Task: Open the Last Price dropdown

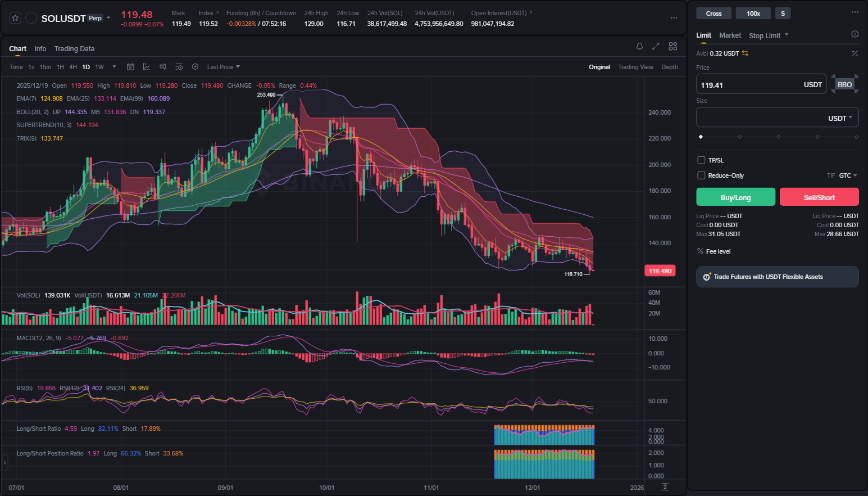Action: tap(224, 67)
